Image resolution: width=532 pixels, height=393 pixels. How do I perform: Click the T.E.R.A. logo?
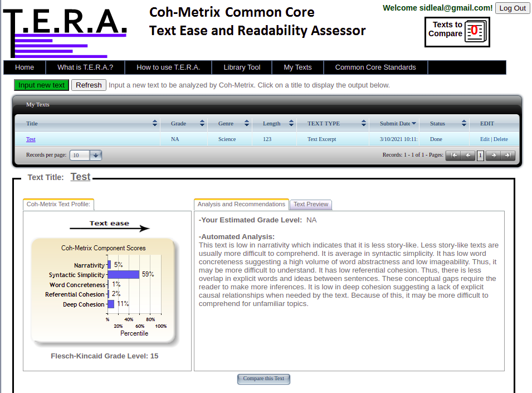pyautogui.click(x=66, y=31)
